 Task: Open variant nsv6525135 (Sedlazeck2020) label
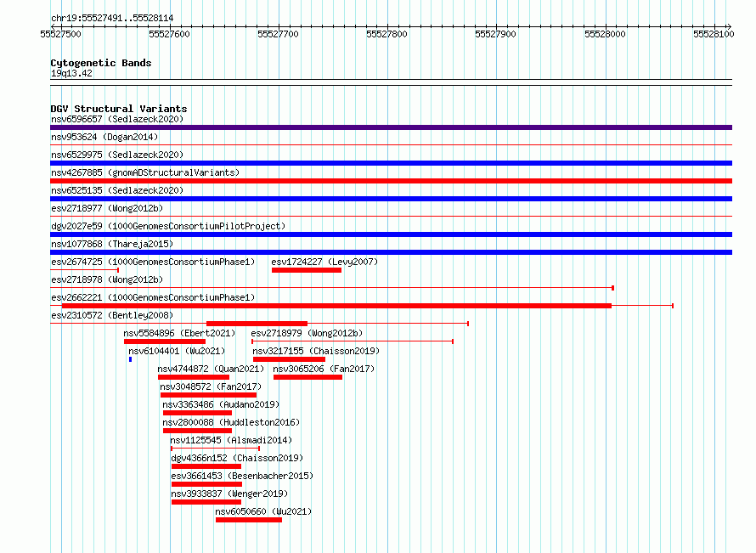point(117,190)
